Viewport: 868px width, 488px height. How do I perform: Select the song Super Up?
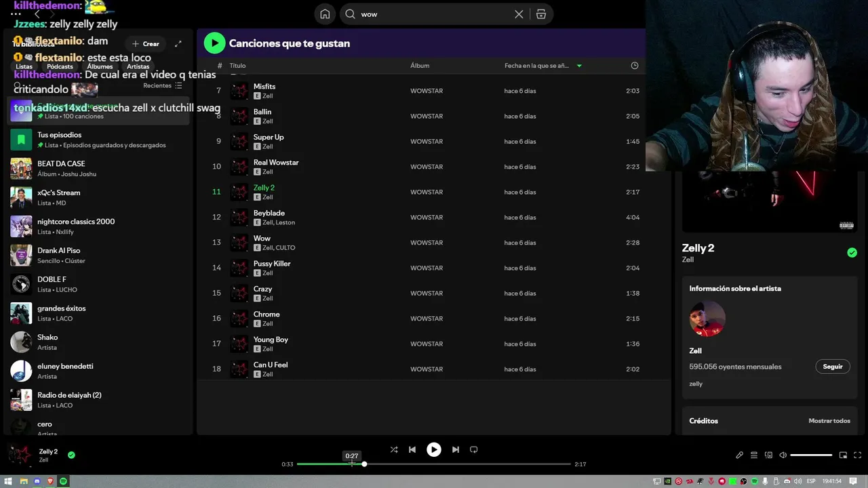pos(269,137)
